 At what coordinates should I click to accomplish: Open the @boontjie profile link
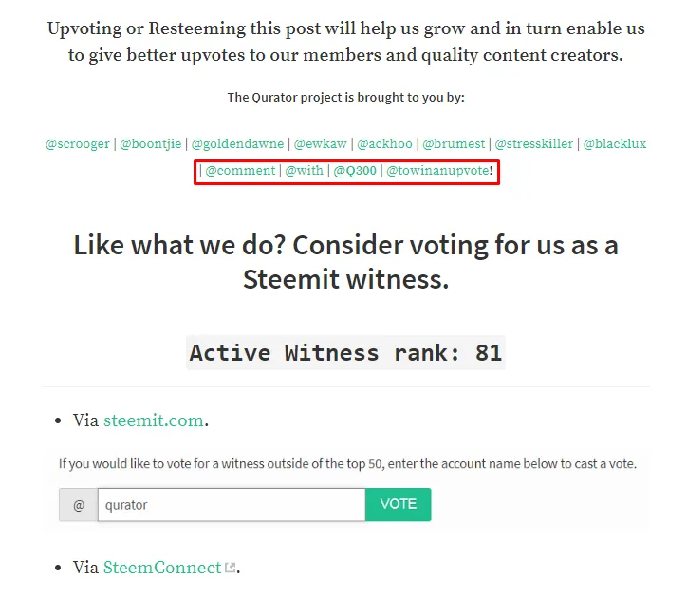coord(150,143)
